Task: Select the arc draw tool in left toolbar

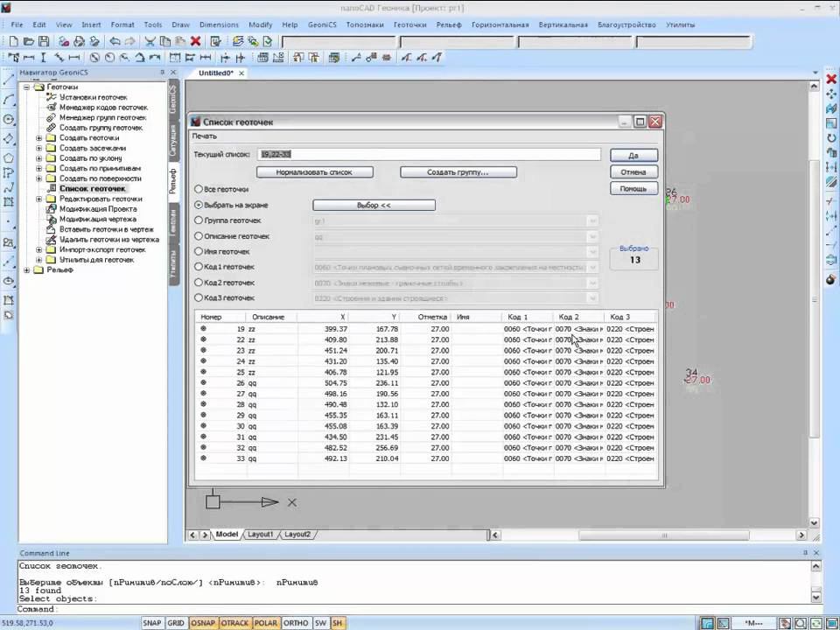Action: click(9, 100)
